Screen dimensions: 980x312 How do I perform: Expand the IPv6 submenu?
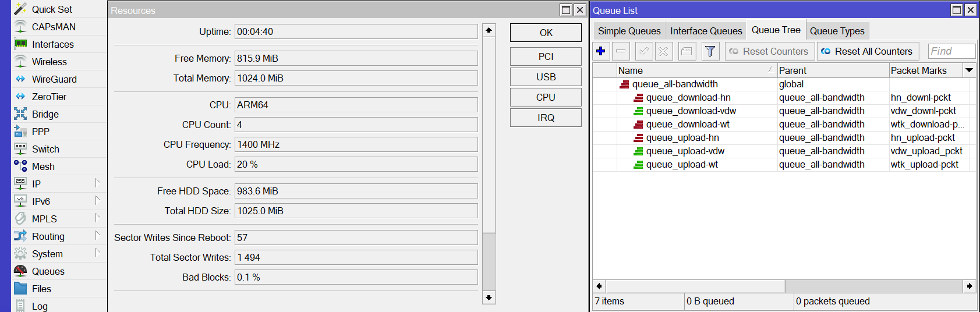click(97, 201)
